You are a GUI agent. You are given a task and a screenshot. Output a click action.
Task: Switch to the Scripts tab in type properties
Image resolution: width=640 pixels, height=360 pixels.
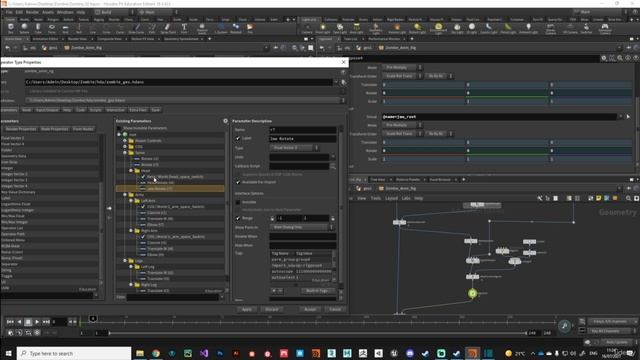coord(96,110)
